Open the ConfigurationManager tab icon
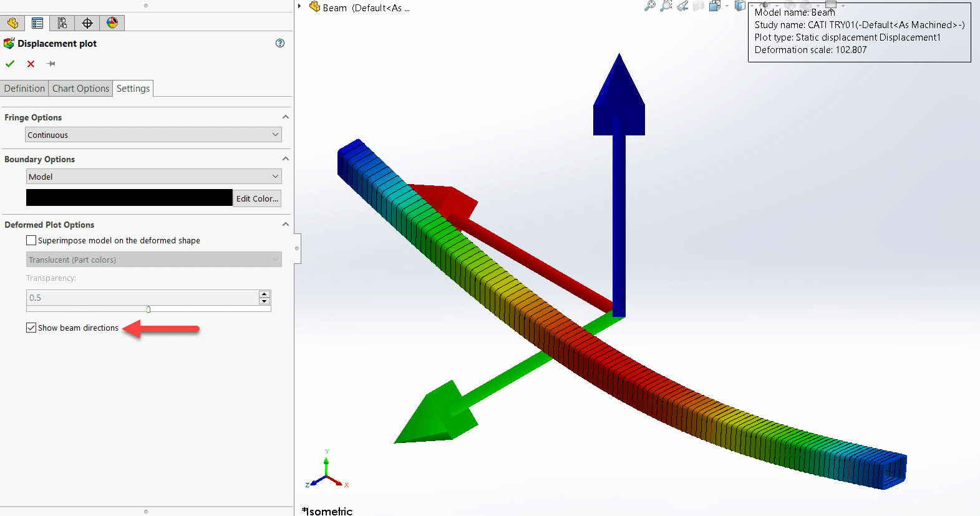980x516 pixels. click(62, 23)
